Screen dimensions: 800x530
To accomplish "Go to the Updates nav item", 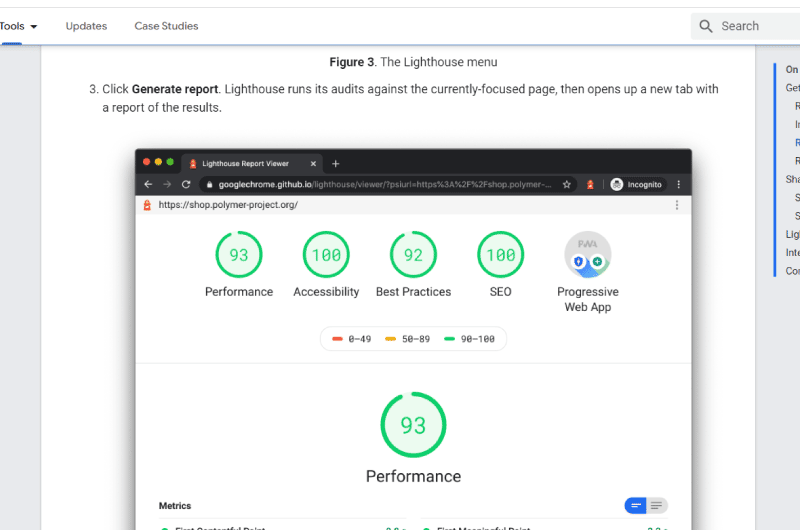I will pyautogui.click(x=86, y=26).
